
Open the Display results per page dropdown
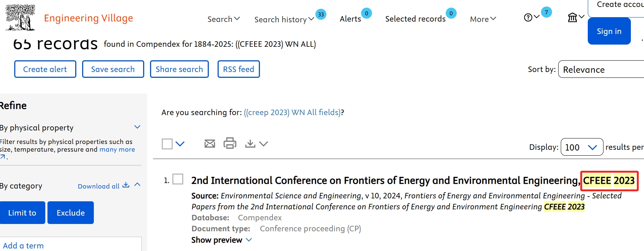[582, 147]
